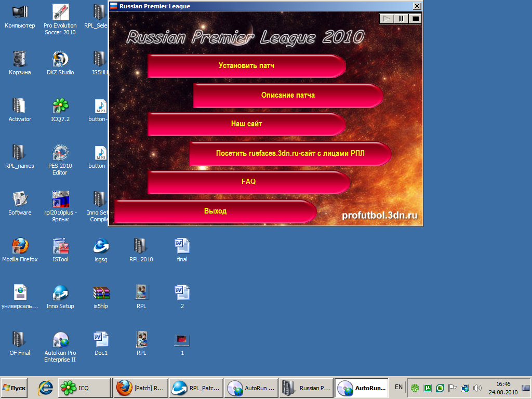Select the RPL_Sele desktop icon
Screen dimensions: 532x399
point(96,16)
